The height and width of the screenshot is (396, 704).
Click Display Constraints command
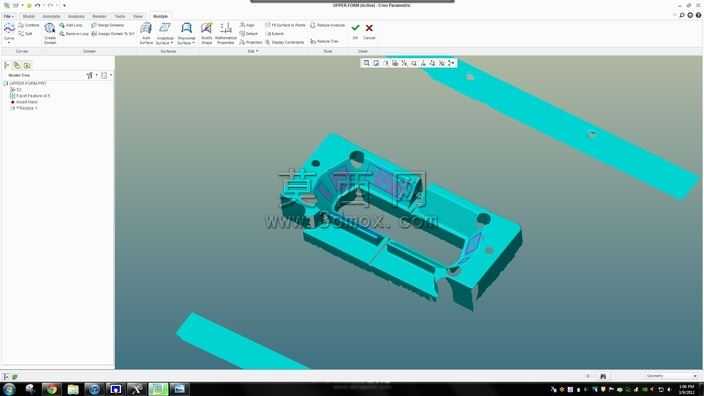[285, 42]
